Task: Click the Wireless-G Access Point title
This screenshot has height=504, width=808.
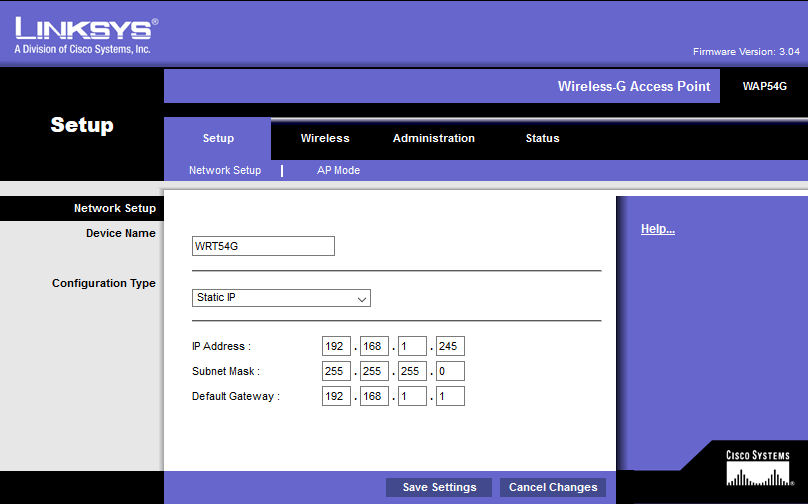Action: (634, 87)
